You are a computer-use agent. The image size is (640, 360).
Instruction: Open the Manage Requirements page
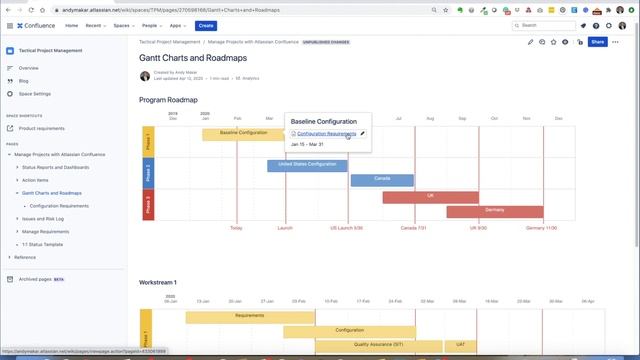point(45,232)
